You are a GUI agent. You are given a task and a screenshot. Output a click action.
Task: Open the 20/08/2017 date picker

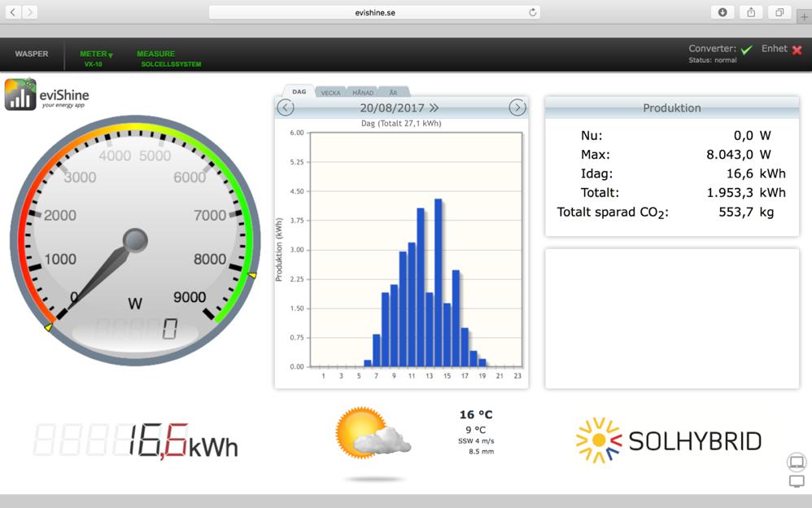(x=399, y=107)
